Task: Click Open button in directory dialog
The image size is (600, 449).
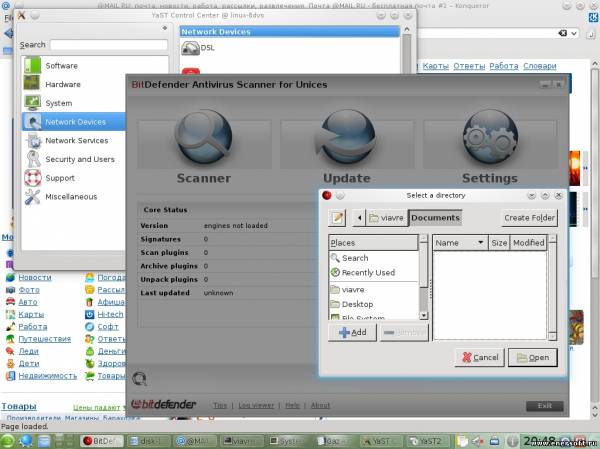Action: (533, 358)
